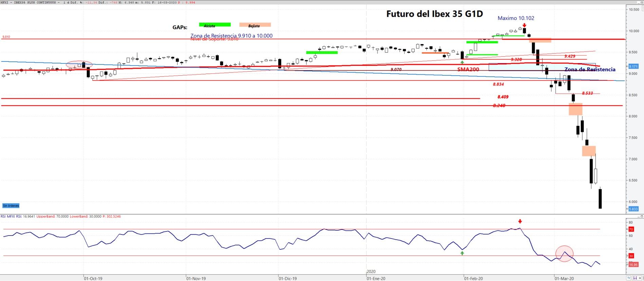This screenshot has height=281, width=644.
Task: Select the '8.409' level label
Action: [503, 97]
